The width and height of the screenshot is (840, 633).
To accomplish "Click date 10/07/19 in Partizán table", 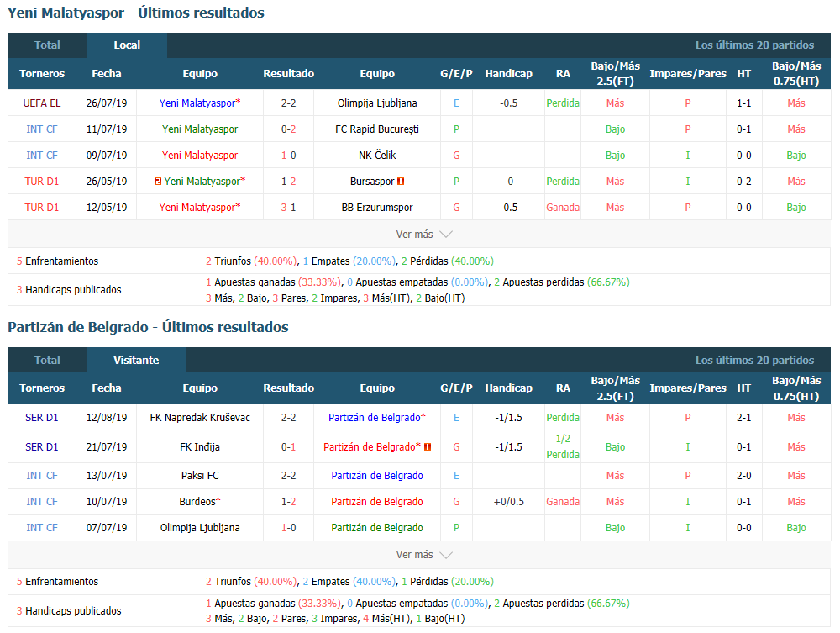I will pyautogui.click(x=107, y=502).
